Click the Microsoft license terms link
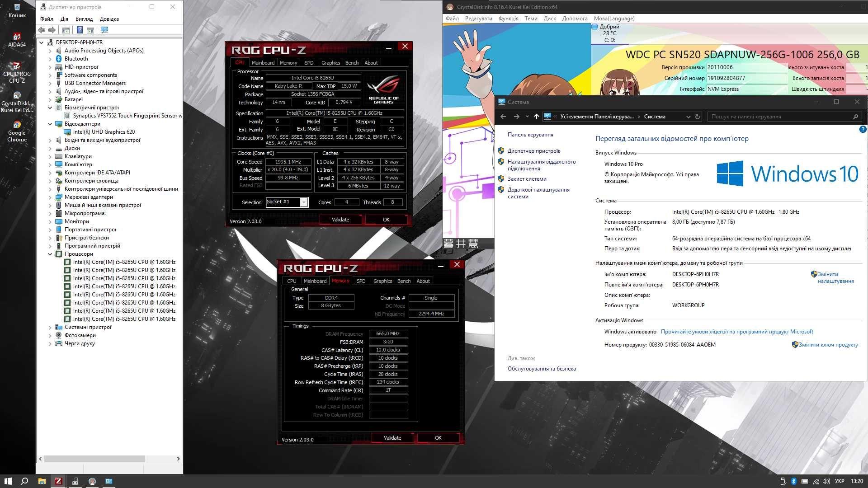This screenshot has height=488, width=868. pyautogui.click(x=737, y=332)
